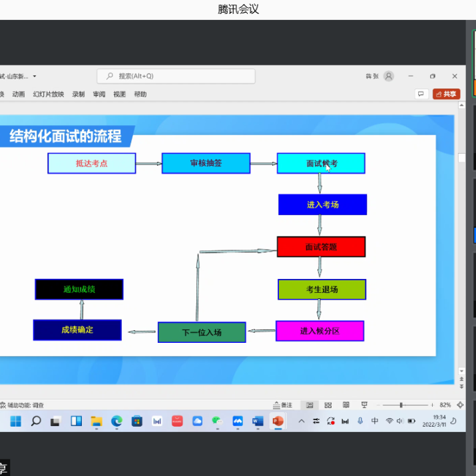Toggle the 中 input method indicator
Screen dimensions: 476x476
(x=375, y=421)
